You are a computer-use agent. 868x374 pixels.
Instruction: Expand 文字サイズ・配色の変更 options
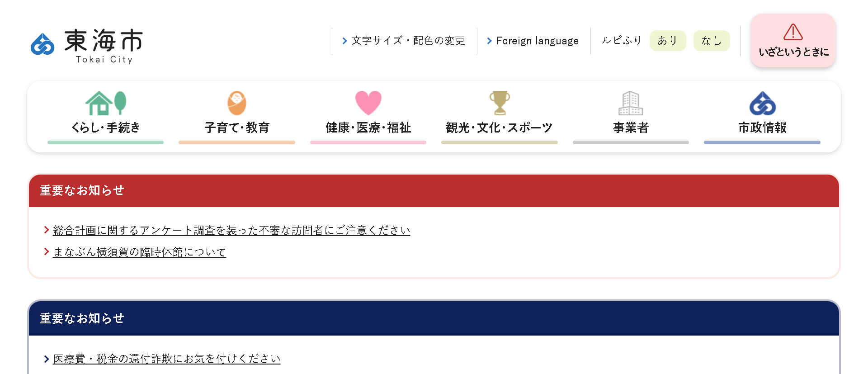click(404, 41)
